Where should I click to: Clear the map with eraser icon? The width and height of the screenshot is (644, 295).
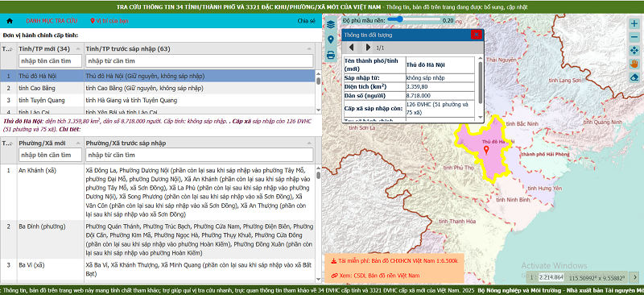(634, 77)
